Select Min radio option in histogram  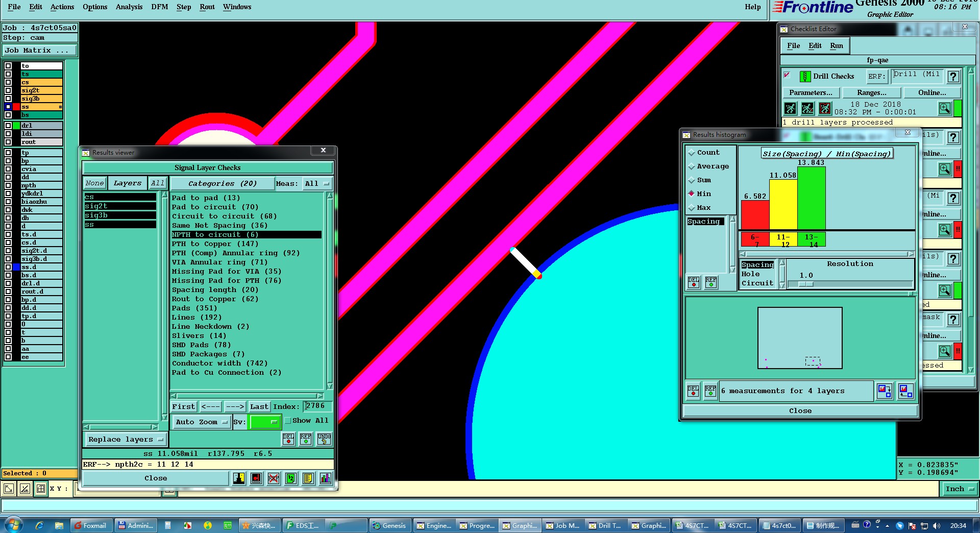click(x=699, y=194)
